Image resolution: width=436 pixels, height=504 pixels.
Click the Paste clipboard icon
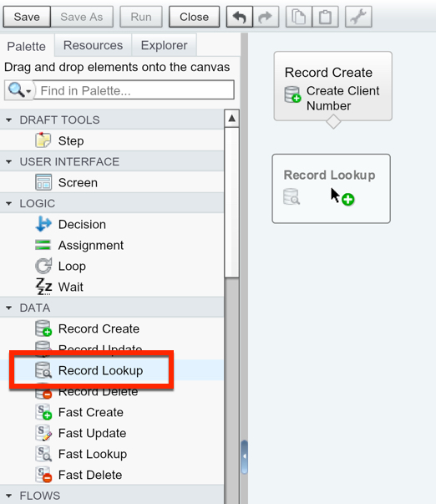pos(325,17)
